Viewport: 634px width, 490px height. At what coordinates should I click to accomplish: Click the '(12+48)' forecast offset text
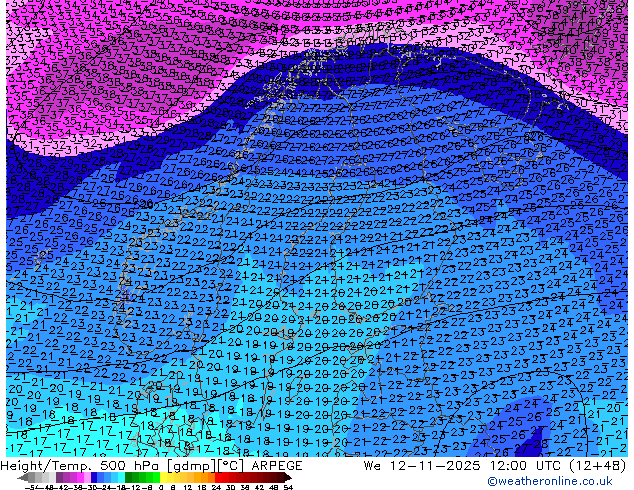tap(597, 466)
